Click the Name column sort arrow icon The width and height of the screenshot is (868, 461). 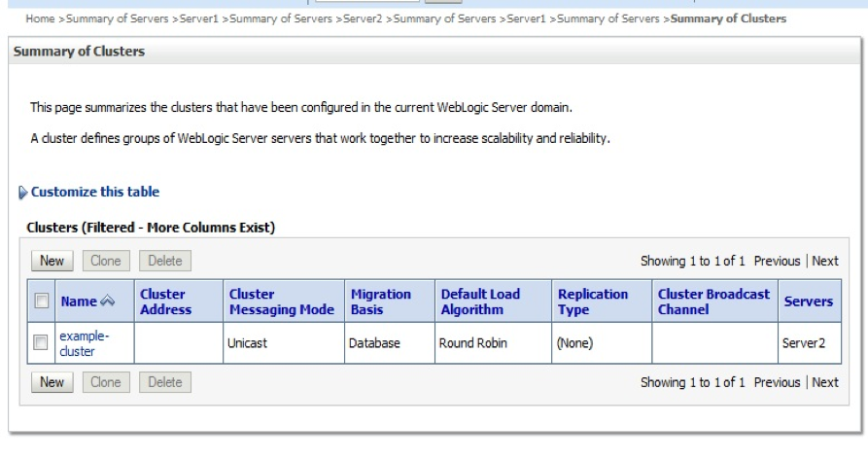[x=107, y=301]
